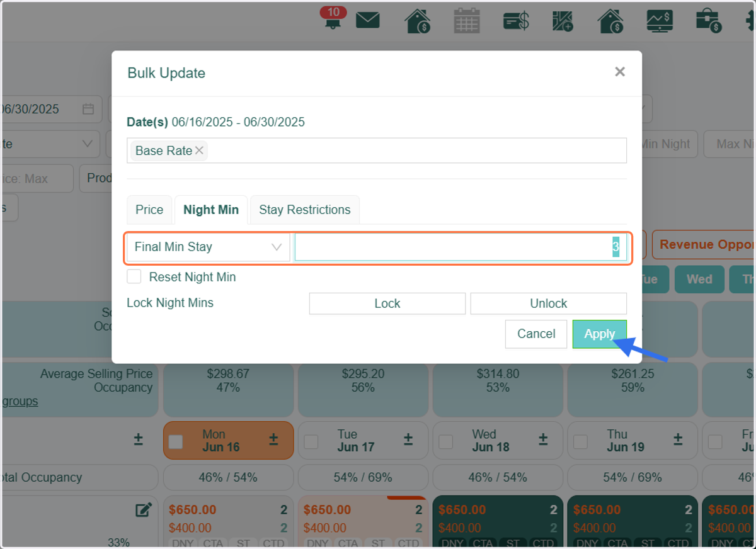Open the mail envelope icon
The width and height of the screenshot is (756, 549).
(x=368, y=20)
